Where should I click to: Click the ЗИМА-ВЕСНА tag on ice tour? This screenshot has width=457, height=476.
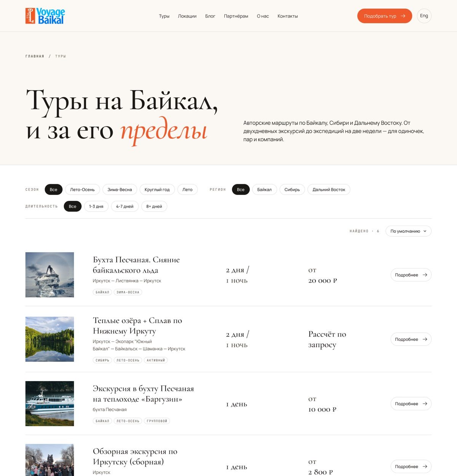(x=128, y=292)
